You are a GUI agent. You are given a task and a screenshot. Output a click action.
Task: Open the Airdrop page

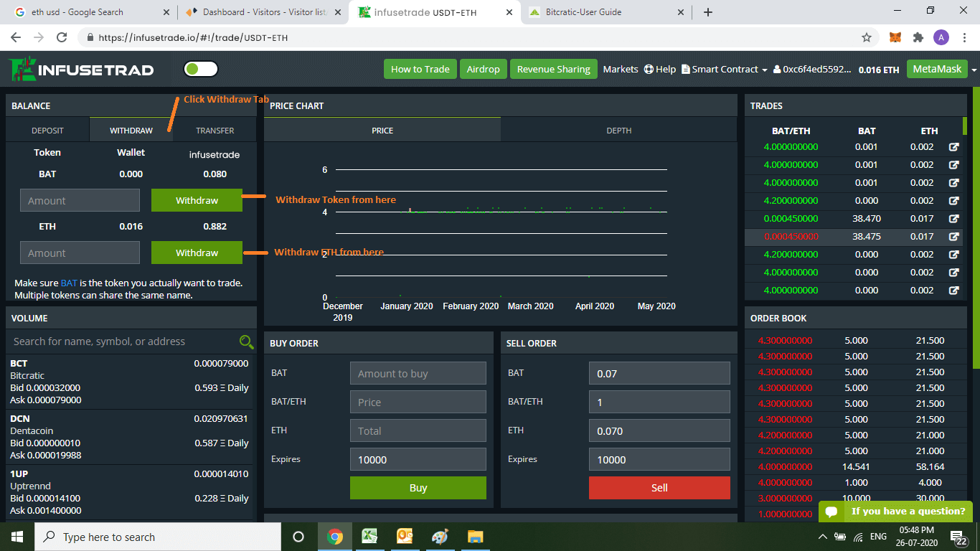(x=483, y=69)
